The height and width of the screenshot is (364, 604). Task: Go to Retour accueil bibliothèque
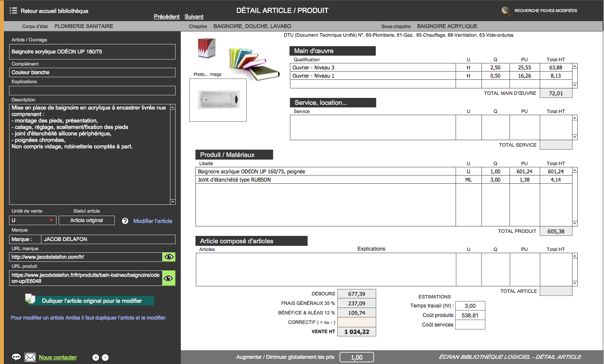click(x=54, y=11)
